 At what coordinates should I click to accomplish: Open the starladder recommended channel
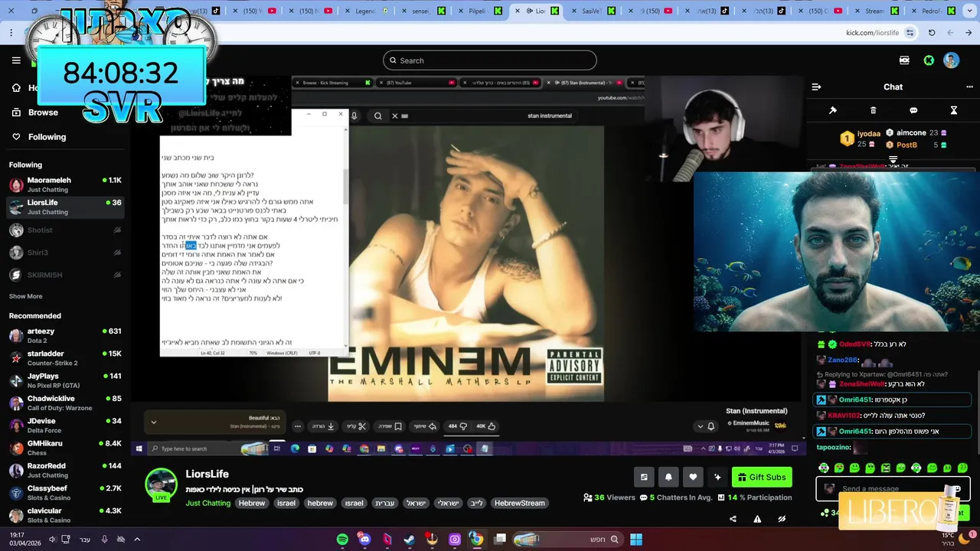pyautogui.click(x=65, y=358)
